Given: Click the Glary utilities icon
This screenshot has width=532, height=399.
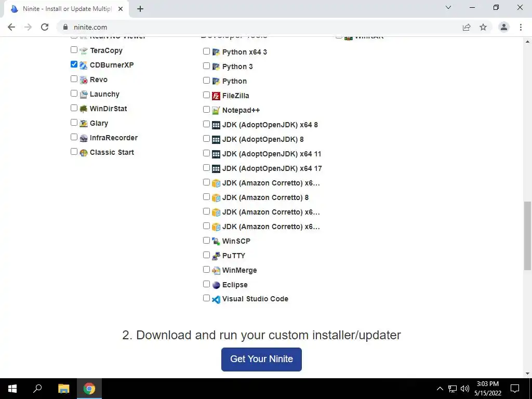Looking at the screenshot, I should coord(84,124).
